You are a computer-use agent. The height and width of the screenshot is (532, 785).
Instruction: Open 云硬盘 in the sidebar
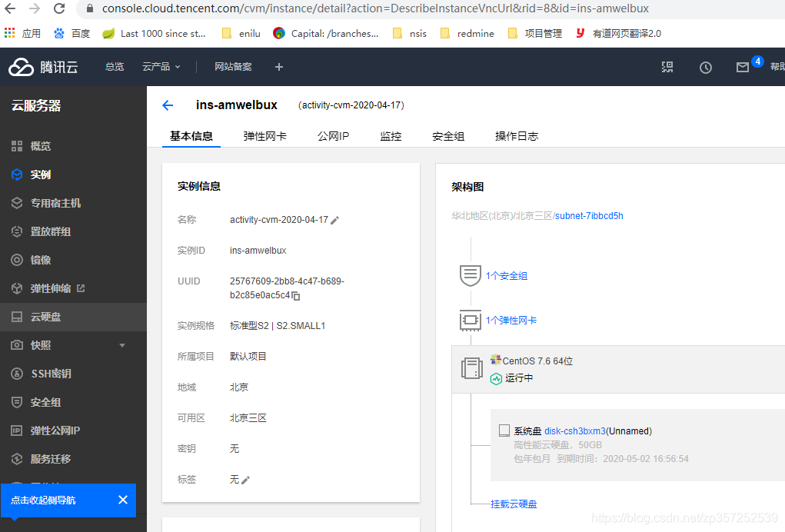(73, 317)
